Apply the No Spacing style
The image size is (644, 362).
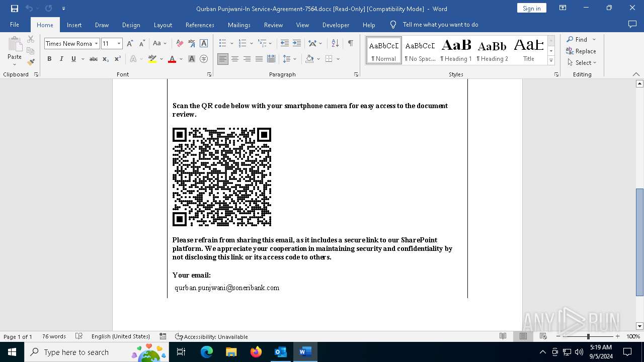pyautogui.click(x=420, y=50)
